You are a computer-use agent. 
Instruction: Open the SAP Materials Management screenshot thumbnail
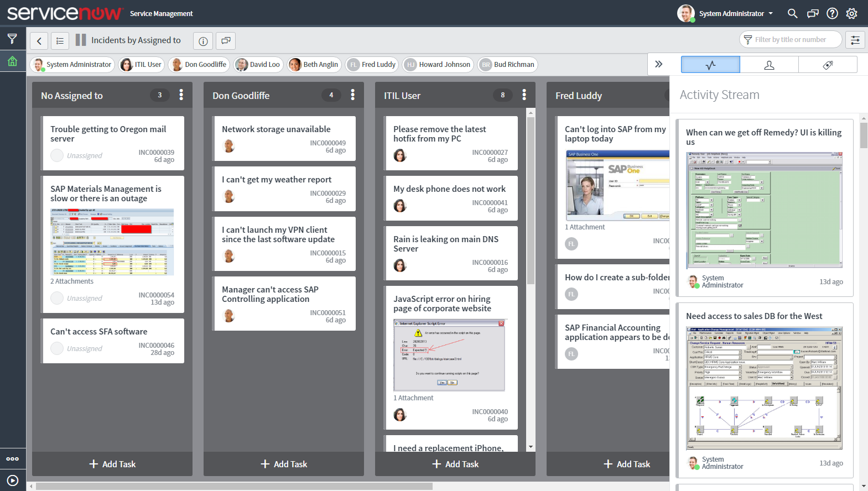click(x=112, y=242)
